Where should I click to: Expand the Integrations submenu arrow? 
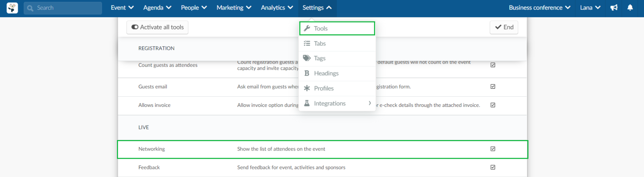[x=370, y=103]
